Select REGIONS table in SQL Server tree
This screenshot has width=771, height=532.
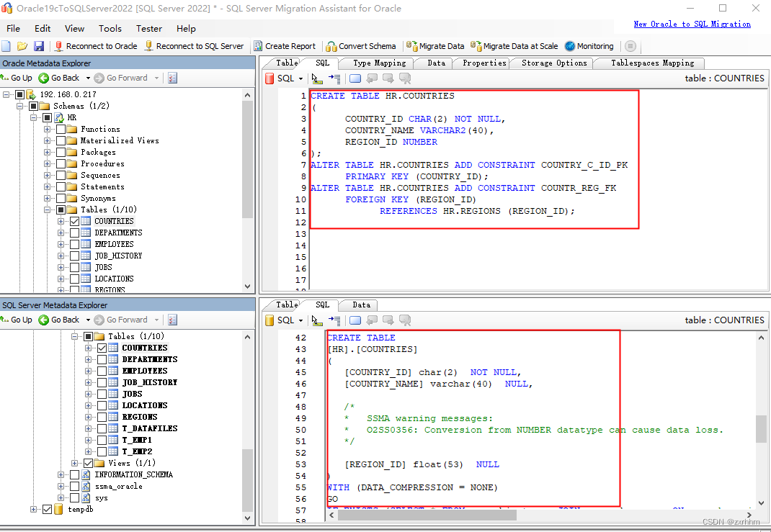coord(140,417)
